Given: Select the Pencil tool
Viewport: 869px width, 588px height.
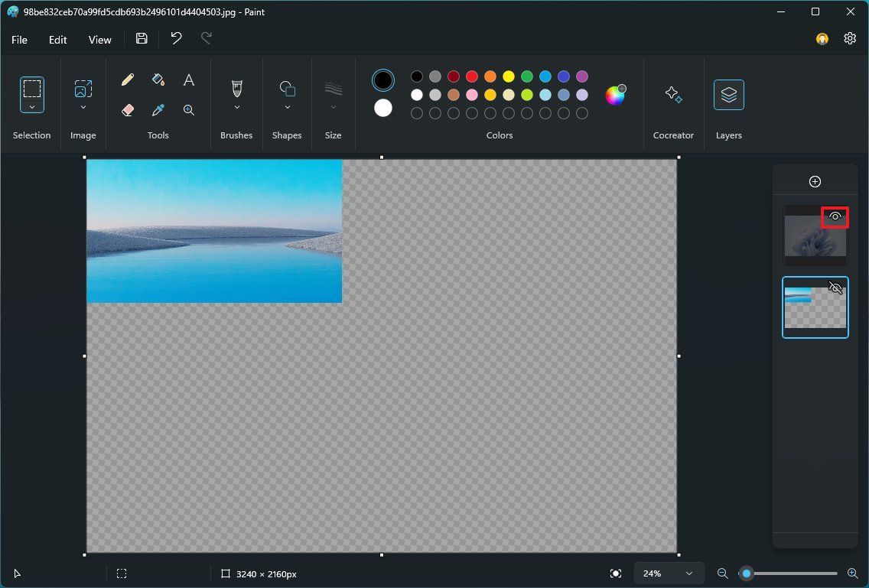Looking at the screenshot, I should [128, 79].
